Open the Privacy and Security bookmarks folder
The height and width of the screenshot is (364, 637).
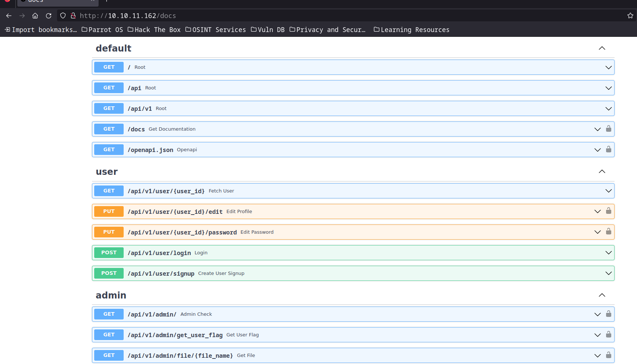(328, 30)
